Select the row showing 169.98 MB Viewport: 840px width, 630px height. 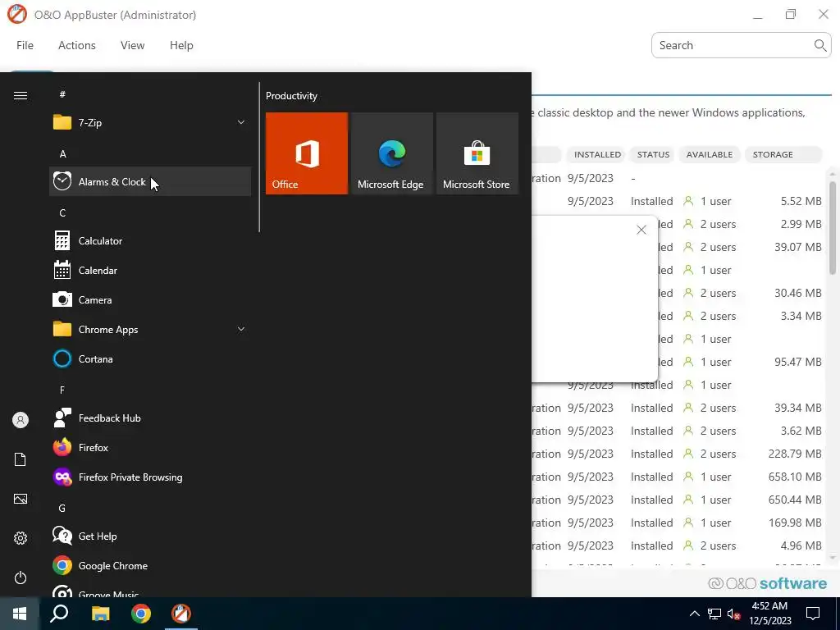(678, 523)
